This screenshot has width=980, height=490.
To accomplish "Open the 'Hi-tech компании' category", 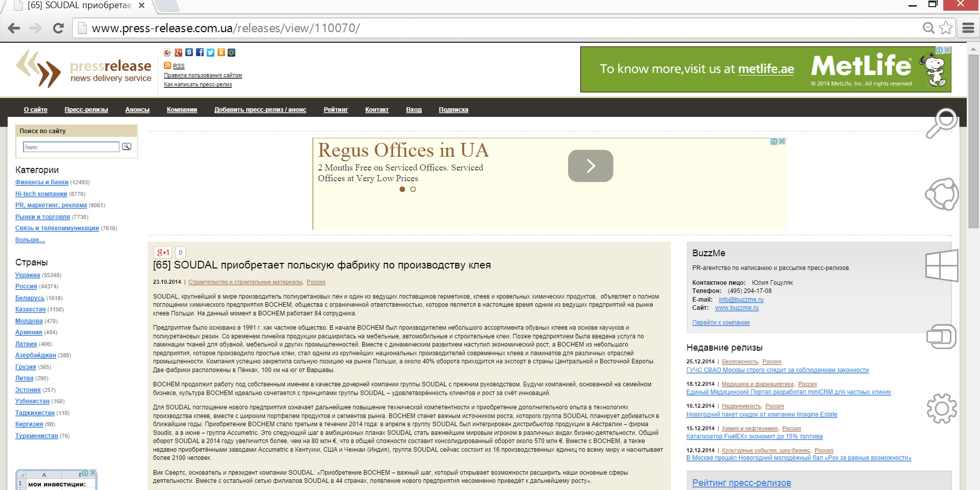I will (x=41, y=194).
